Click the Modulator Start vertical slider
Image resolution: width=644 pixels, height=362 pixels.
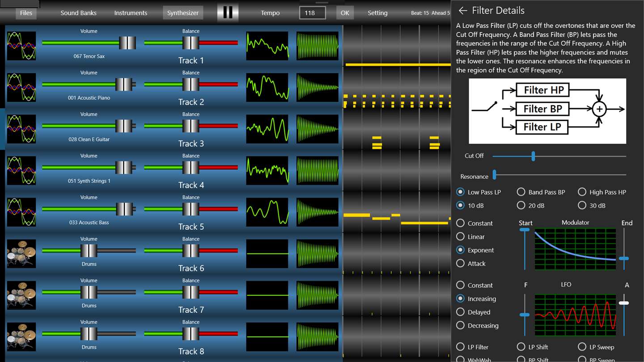click(x=525, y=249)
